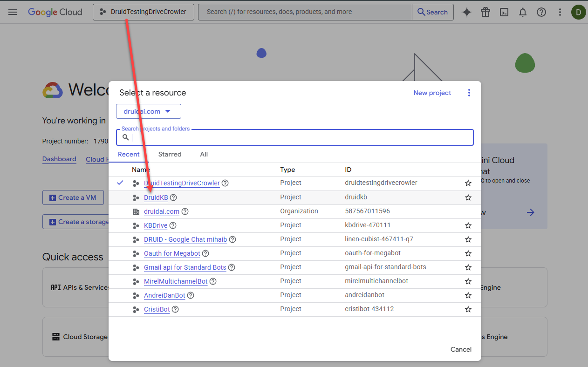Select the DruidKB project link

(156, 197)
